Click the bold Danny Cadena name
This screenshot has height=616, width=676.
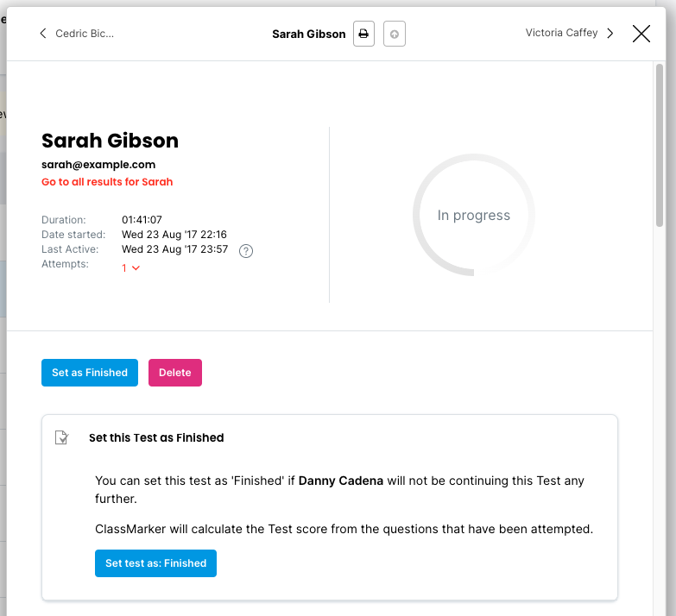click(340, 481)
